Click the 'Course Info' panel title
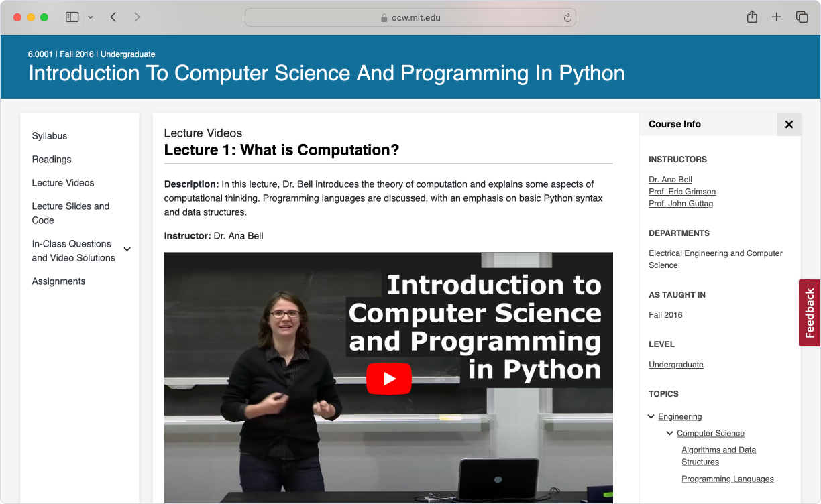 pos(675,124)
